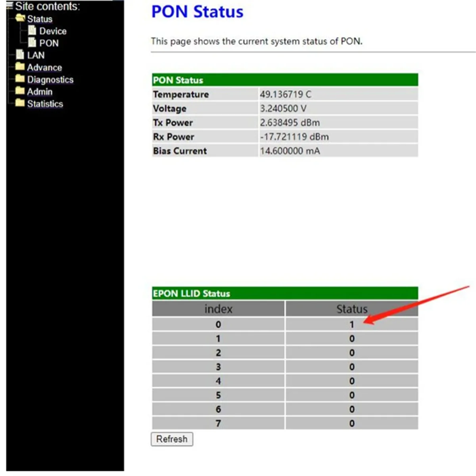Click the Rx Power row label

coord(174,137)
